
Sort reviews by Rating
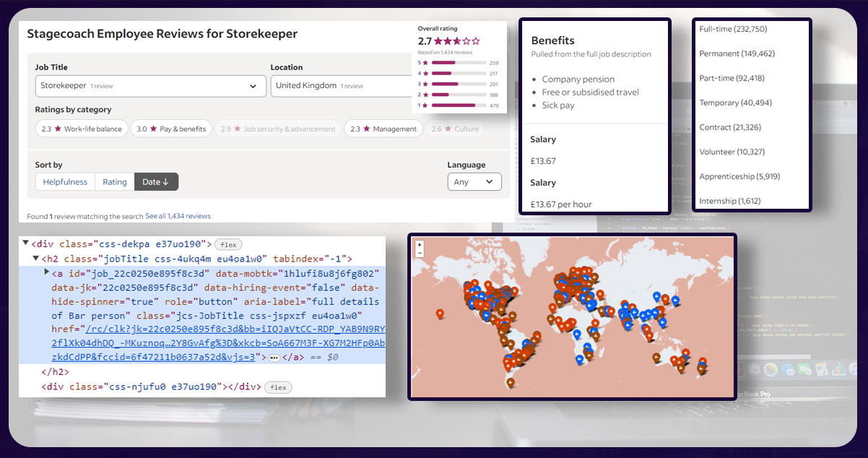click(115, 182)
